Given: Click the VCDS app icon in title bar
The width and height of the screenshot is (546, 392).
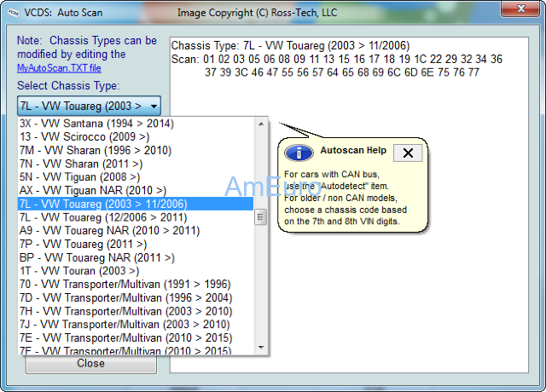Looking at the screenshot, I should [x=14, y=12].
